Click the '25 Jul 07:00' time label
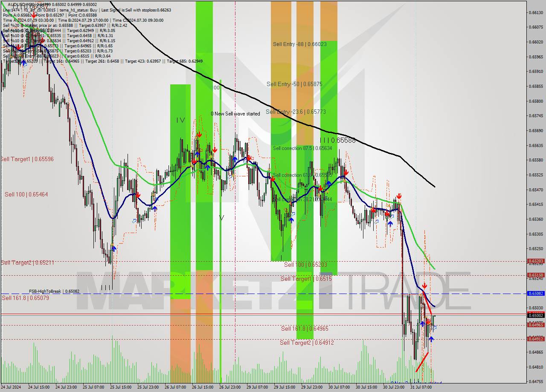Image resolution: width=546 pixels, height=392 pixels. point(93,387)
